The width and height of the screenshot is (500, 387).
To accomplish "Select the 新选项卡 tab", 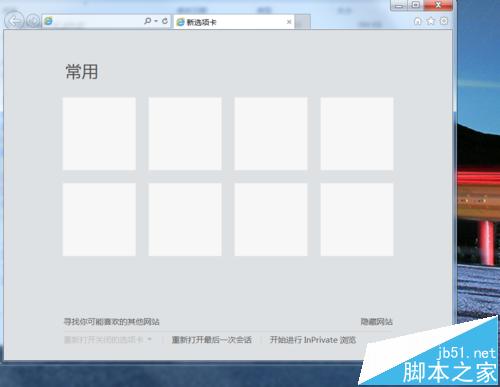I will click(x=234, y=22).
